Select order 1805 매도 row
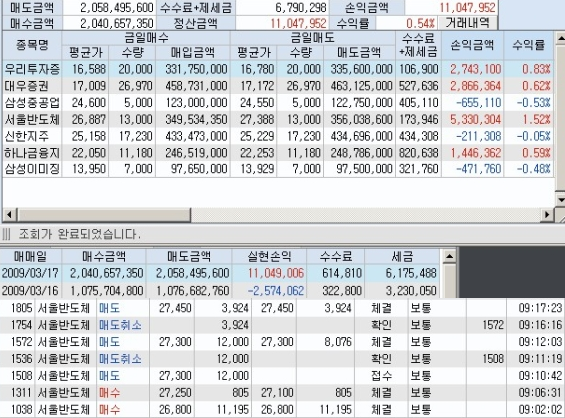 (x=282, y=308)
